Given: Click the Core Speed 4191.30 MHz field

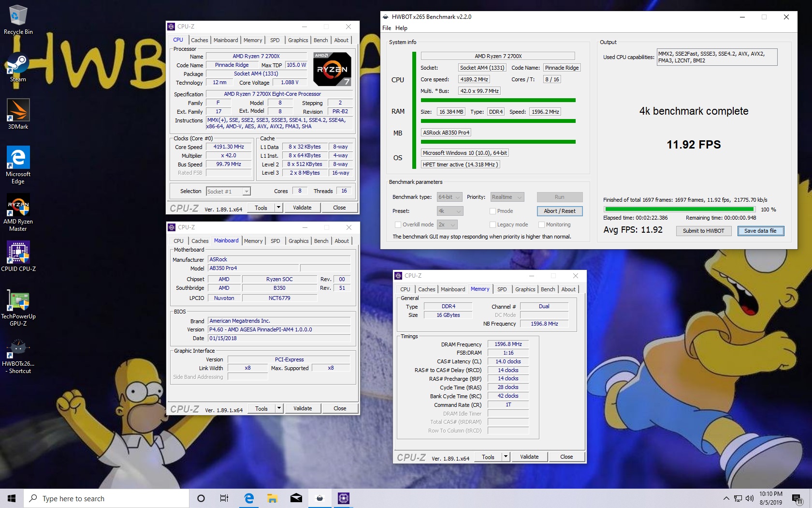Looking at the screenshot, I should (229, 147).
